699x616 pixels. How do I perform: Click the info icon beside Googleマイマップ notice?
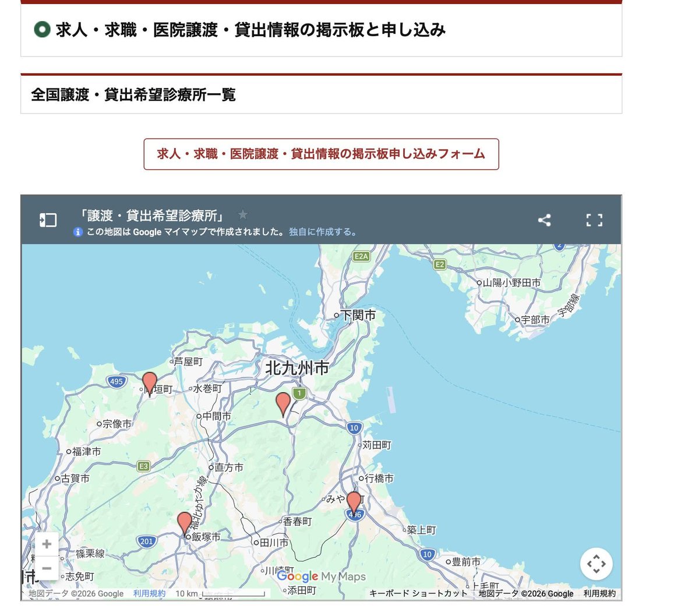78,232
